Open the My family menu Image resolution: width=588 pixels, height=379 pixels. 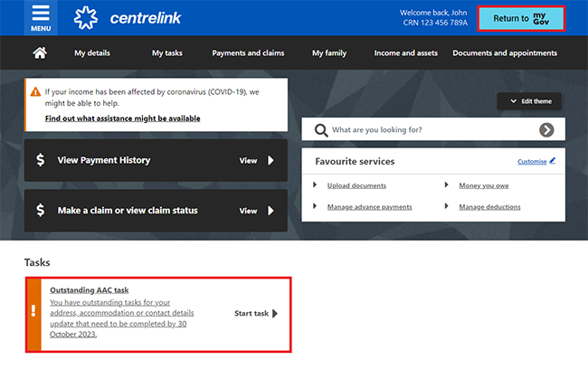(329, 52)
